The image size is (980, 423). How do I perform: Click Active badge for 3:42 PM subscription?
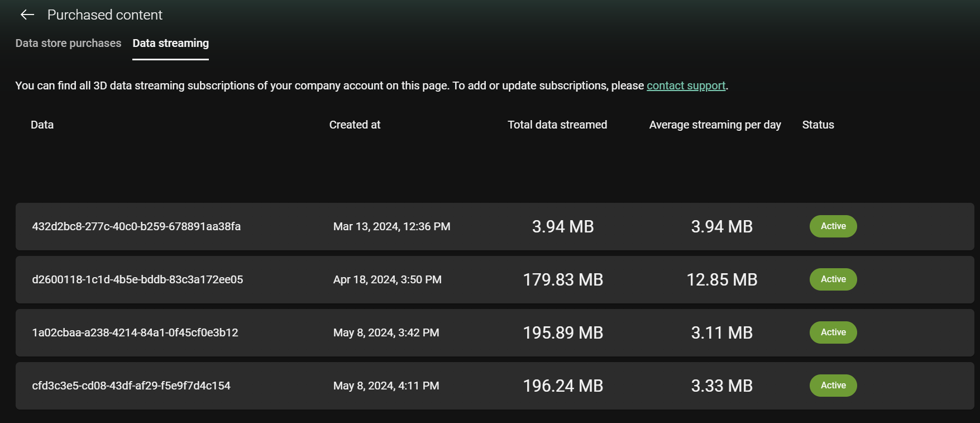[x=833, y=332]
